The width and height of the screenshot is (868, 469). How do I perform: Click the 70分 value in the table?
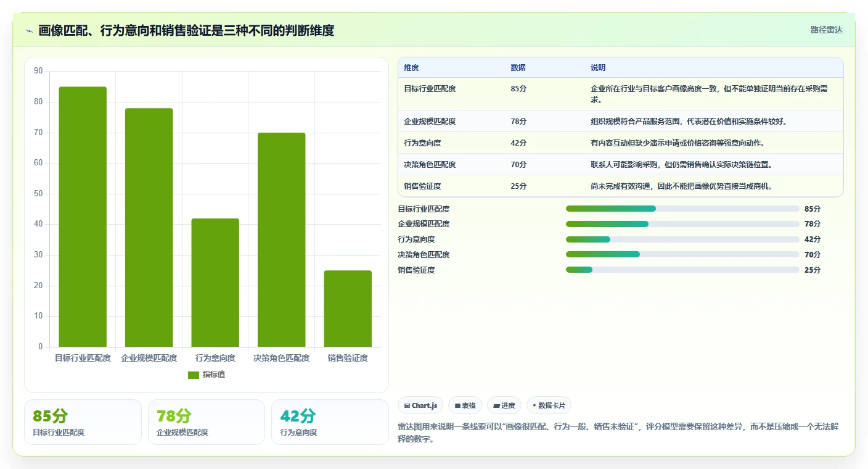tap(518, 165)
